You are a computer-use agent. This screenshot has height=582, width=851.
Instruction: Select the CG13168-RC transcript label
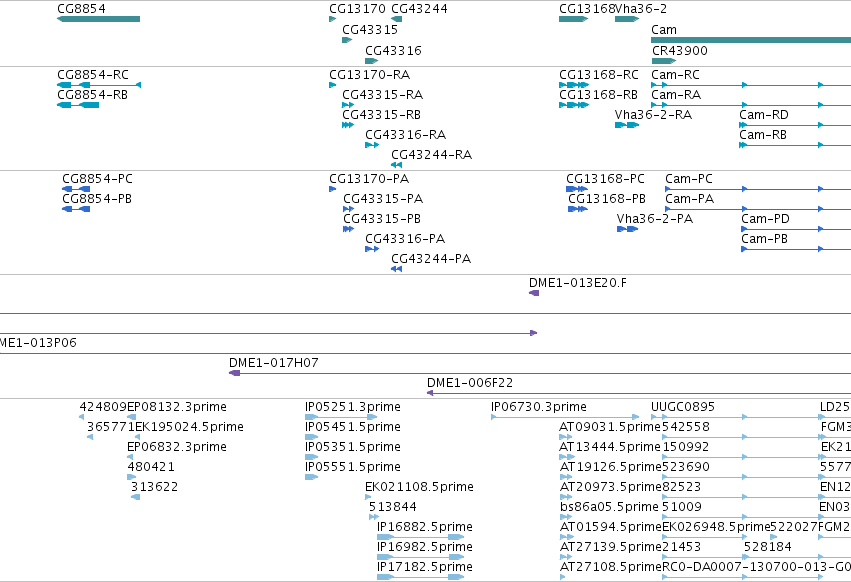point(599,74)
